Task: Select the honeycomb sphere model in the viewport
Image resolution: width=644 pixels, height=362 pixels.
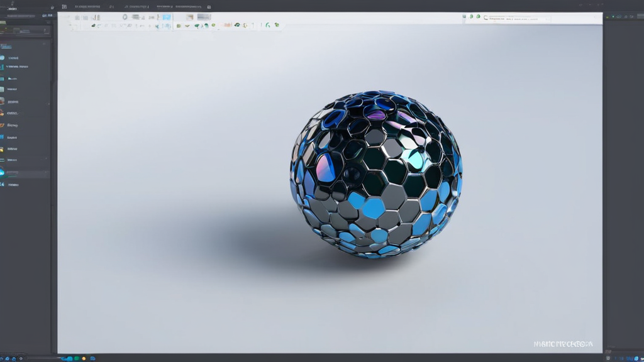Action: (376, 175)
